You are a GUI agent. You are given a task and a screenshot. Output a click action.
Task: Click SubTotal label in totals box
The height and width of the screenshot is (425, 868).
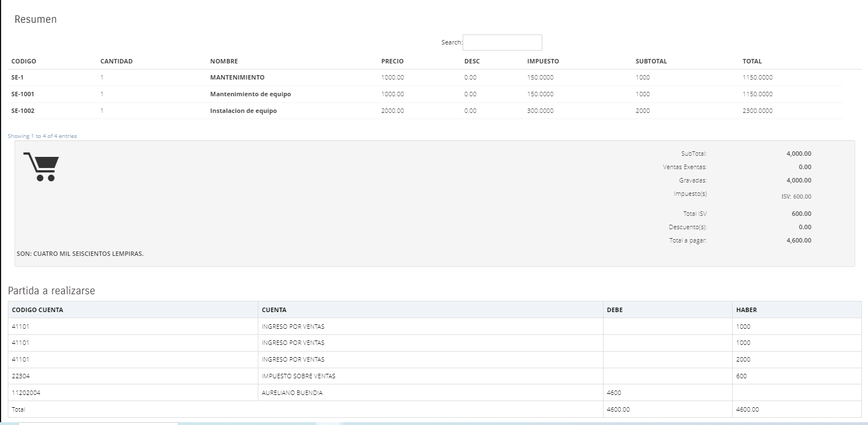pos(694,154)
